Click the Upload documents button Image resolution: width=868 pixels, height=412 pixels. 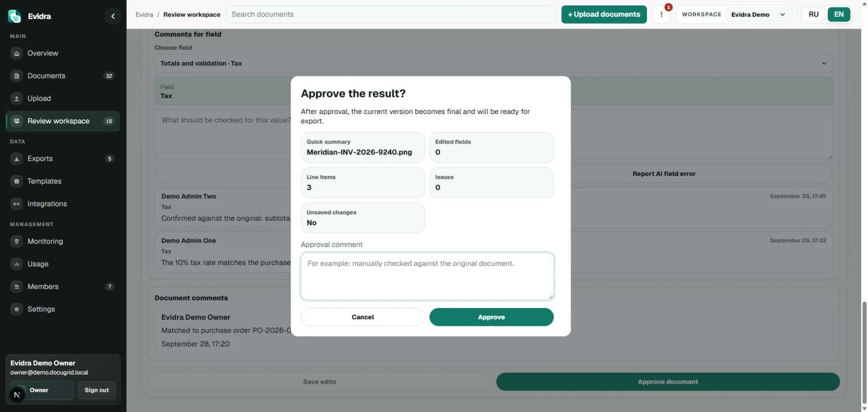[604, 15]
